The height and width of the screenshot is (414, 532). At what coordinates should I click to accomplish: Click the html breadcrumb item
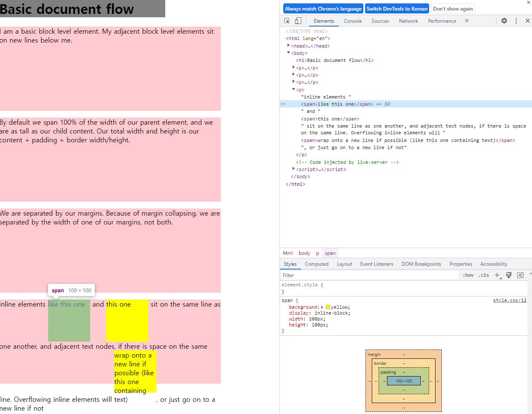pyautogui.click(x=288, y=253)
